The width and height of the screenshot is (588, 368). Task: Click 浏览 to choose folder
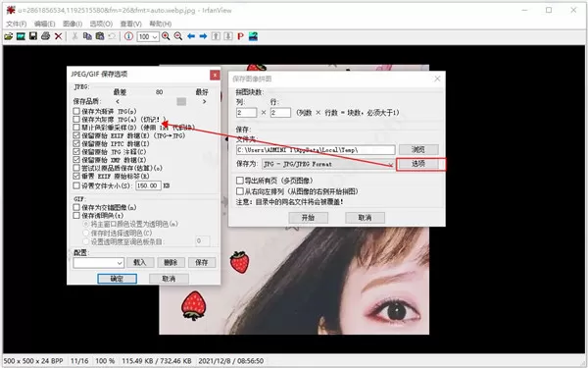point(418,149)
